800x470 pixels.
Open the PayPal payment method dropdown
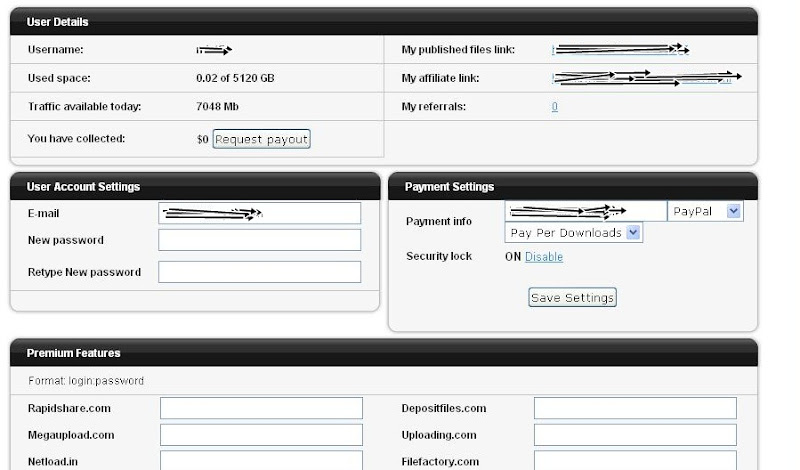(x=706, y=211)
